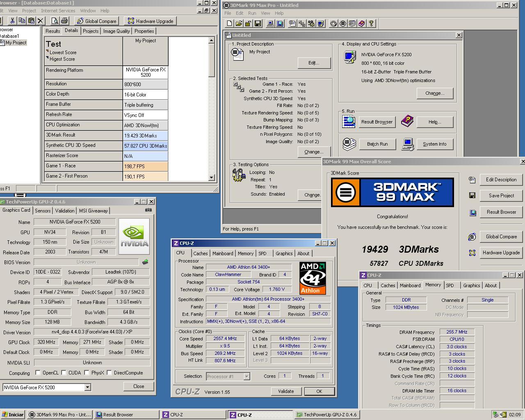
Task: Open Mainboard tab in CPU-Z Processor window
Action: (223, 253)
